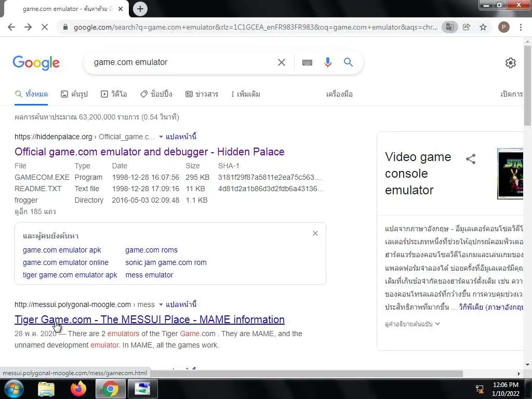Open the messui result dropdown arrow
This screenshot has height=399, width=532.
point(161,304)
